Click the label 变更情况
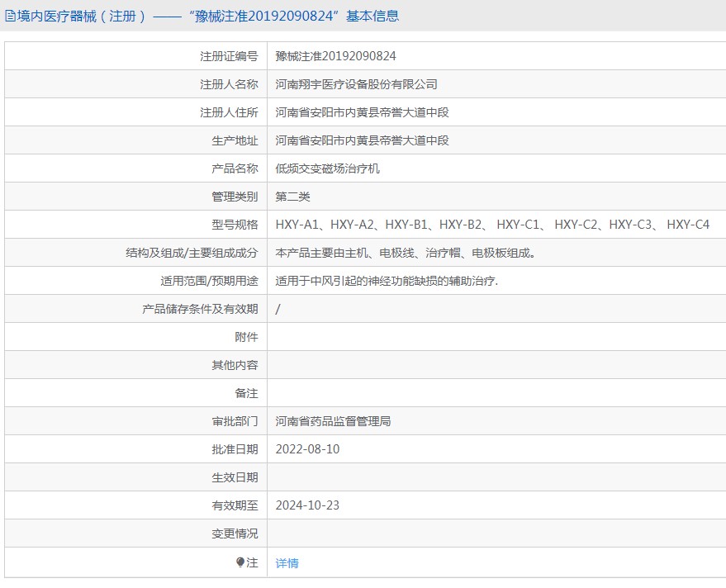The image size is (726, 588). pyautogui.click(x=235, y=533)
